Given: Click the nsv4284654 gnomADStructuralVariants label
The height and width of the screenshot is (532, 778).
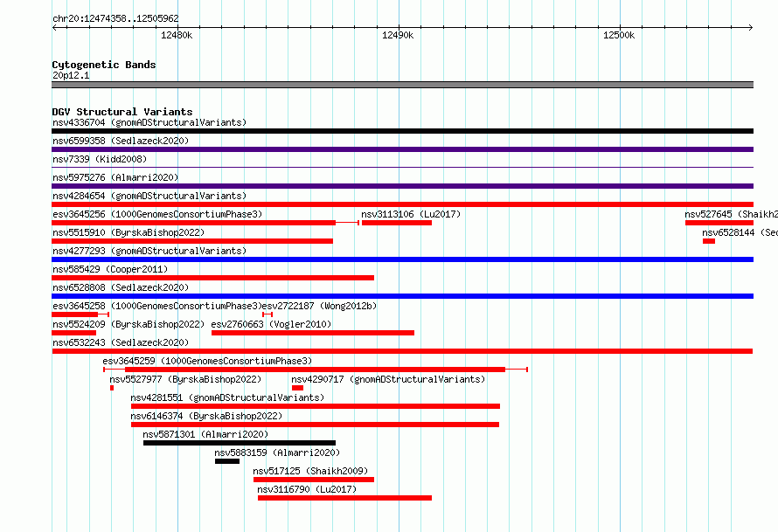Looking at the screenshot, I should [149, 196].
